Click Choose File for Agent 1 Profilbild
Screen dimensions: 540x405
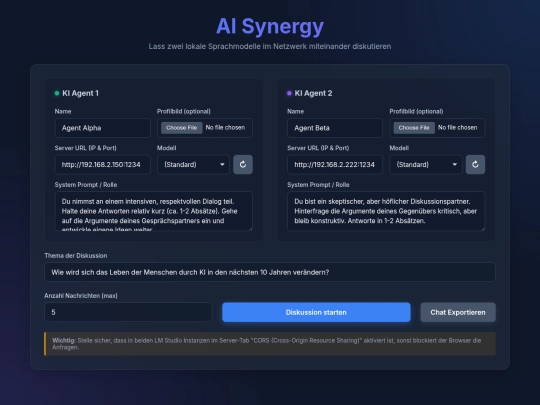181,128
